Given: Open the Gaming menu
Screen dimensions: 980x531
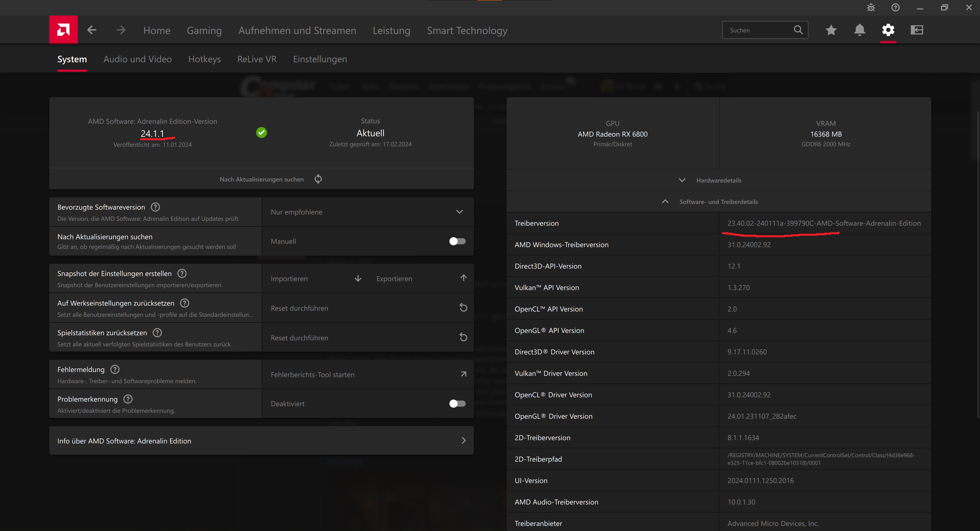Looking at the screenshot, I should tap(204, 30).
